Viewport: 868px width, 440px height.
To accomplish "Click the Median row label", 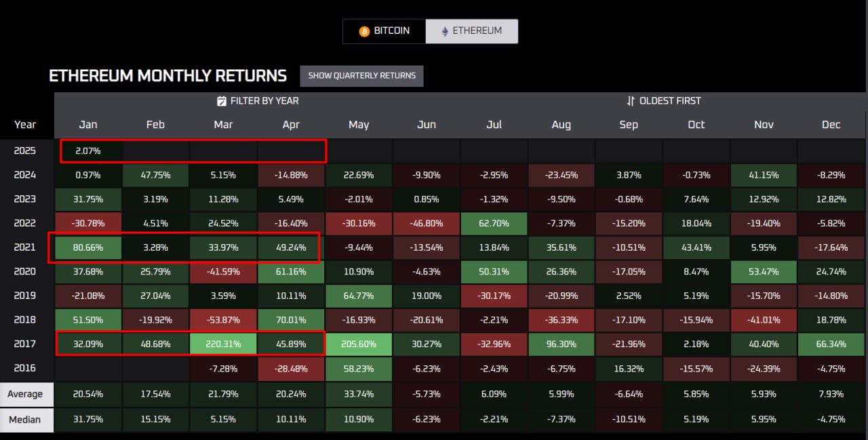I will [25, 420].
